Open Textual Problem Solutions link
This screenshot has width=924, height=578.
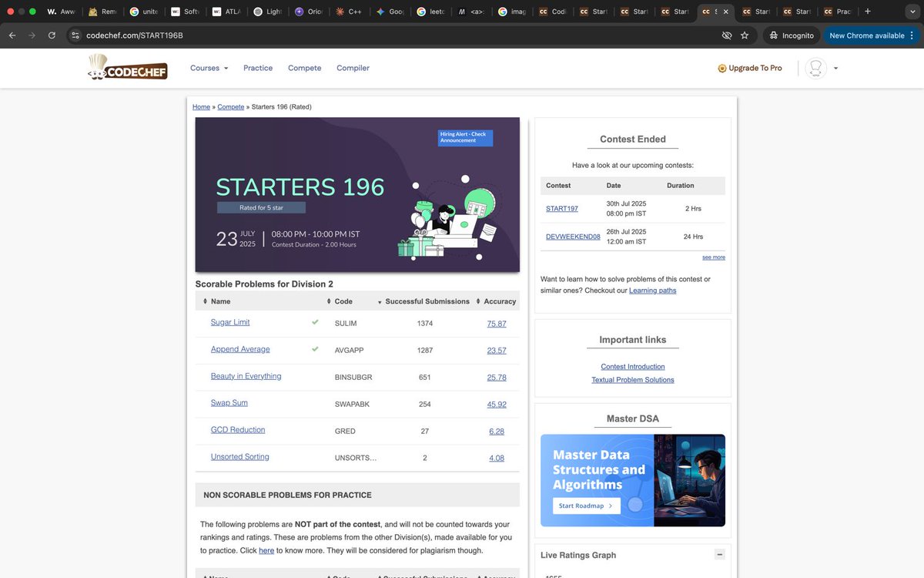point(633,380)
